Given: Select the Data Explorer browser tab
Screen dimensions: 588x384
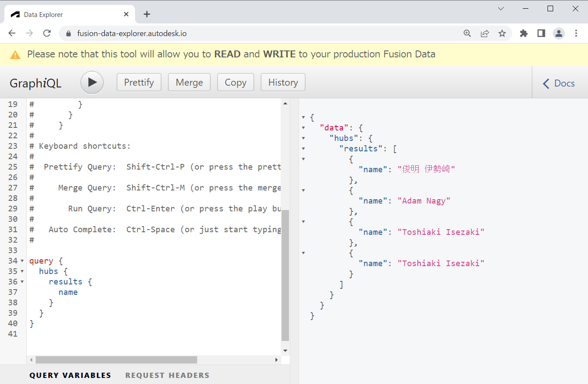Looking at the screenshot, I should point(70,14).
